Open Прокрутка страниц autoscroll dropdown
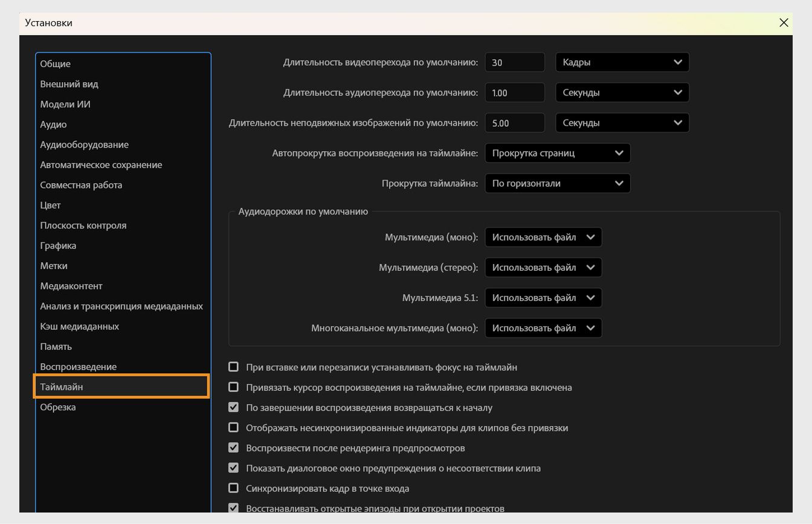 pyautogui.click(x=558, y=153)
